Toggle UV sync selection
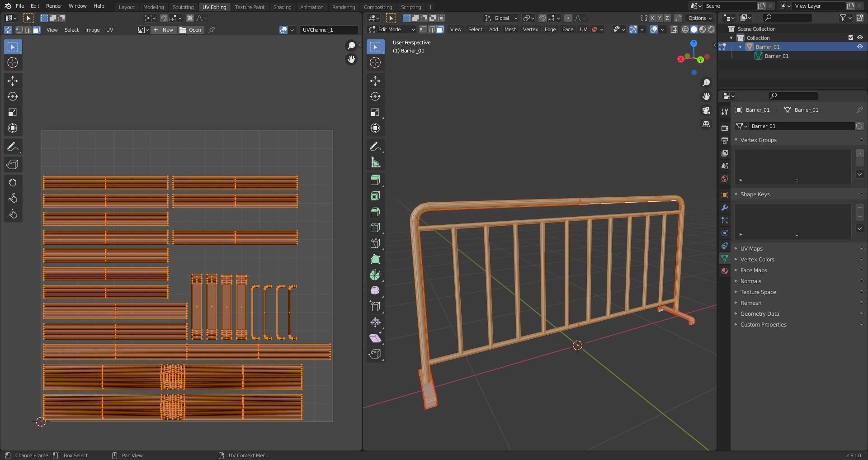 [x=8, y=30]
